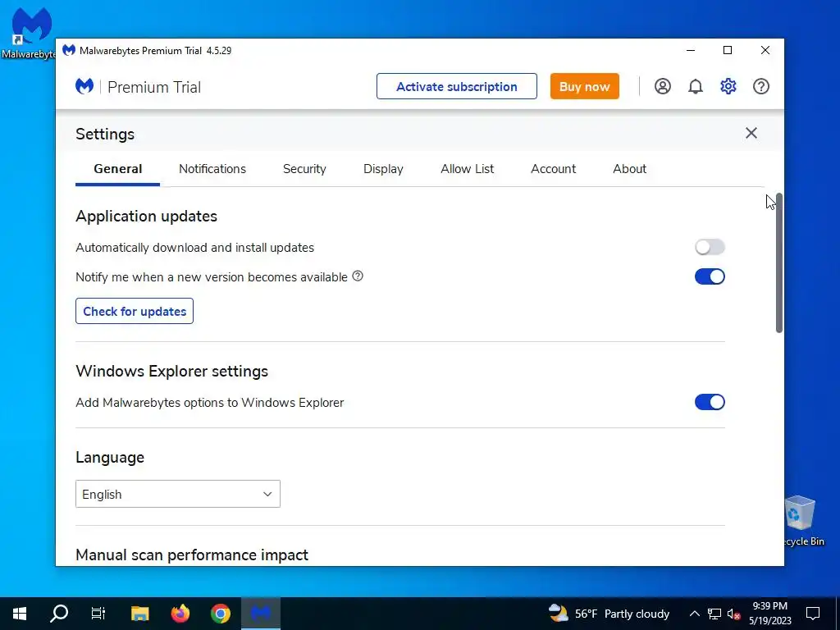Image resolution: width=840 pixels, height=630 pixels.
Task: Click the Malwarebytes logo beside Premium Trial
Action: [84, 86]
